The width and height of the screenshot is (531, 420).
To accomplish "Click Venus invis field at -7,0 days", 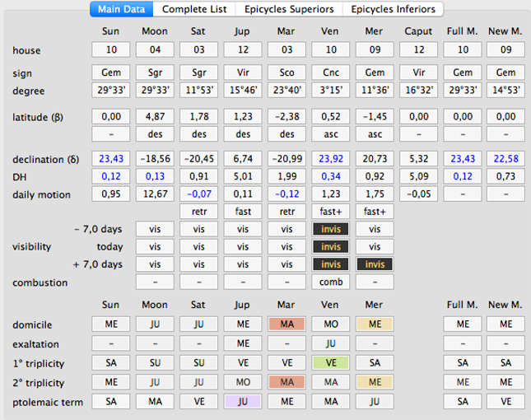I will click(x=331, y=229).
